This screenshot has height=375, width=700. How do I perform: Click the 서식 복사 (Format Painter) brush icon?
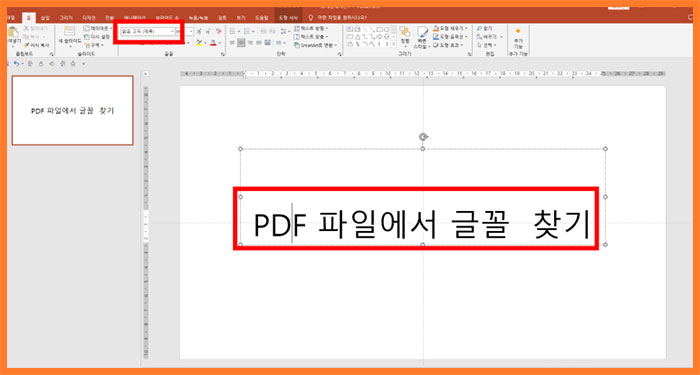point(26,45)
